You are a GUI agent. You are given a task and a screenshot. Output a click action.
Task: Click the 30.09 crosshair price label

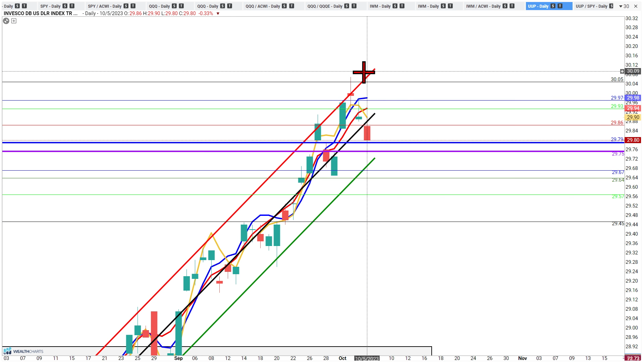pos(633,71)
